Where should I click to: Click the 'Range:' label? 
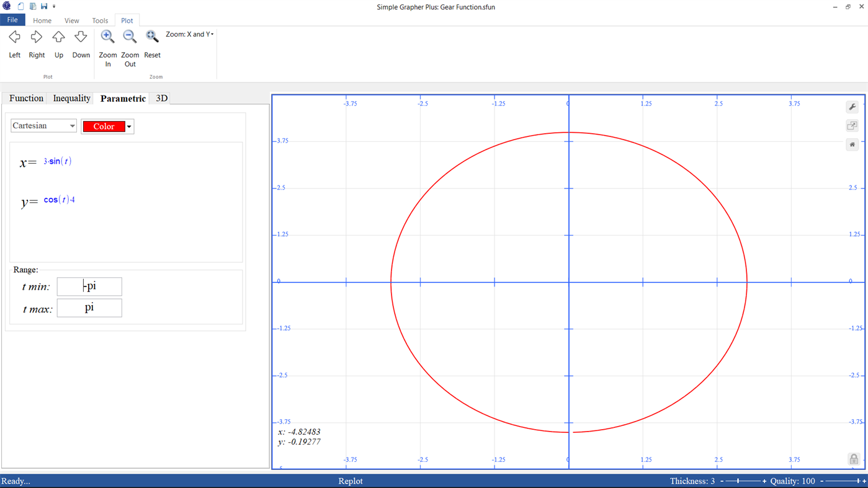coord(25,270)
